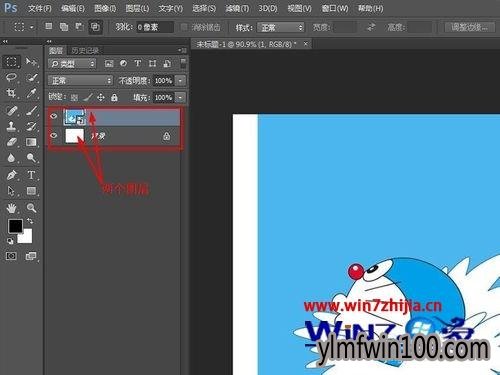This screenshot has height=375, width=500.
Task: Click the black foreground color swatch
Action: pos(15,225)
